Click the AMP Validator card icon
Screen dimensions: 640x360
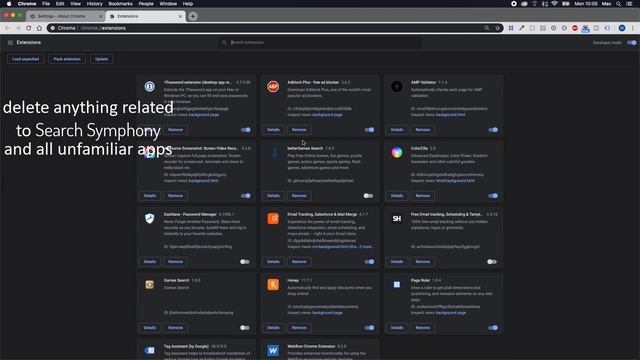[x=397, y=87]
